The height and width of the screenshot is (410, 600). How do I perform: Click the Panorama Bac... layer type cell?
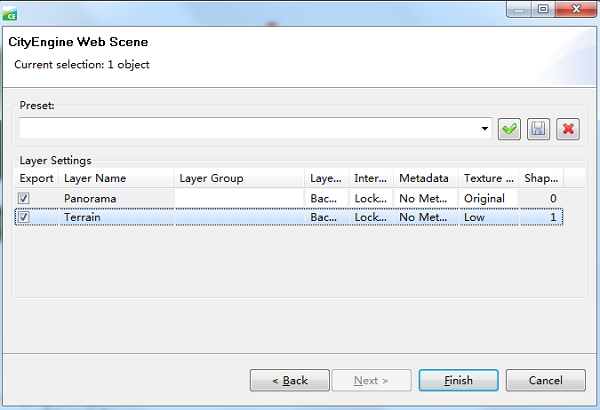point(326,198)
